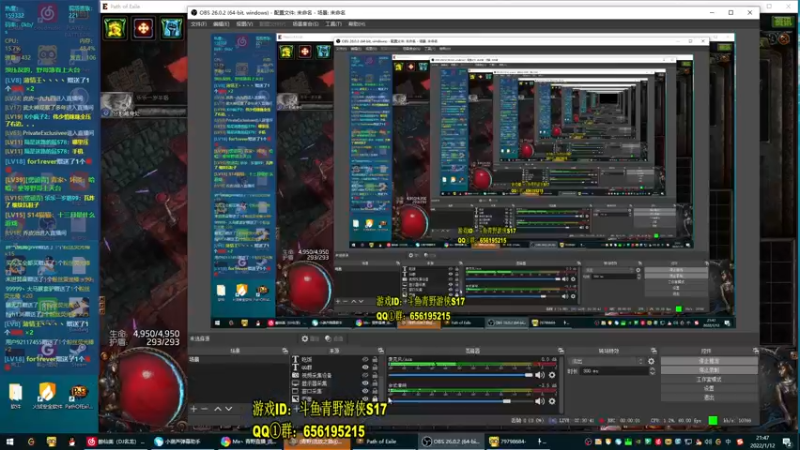Open the Windows Start menu

tap(10, 442)
